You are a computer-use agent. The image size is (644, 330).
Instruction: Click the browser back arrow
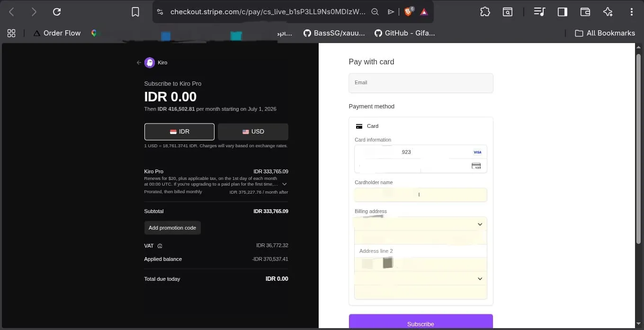pos(12,12)
